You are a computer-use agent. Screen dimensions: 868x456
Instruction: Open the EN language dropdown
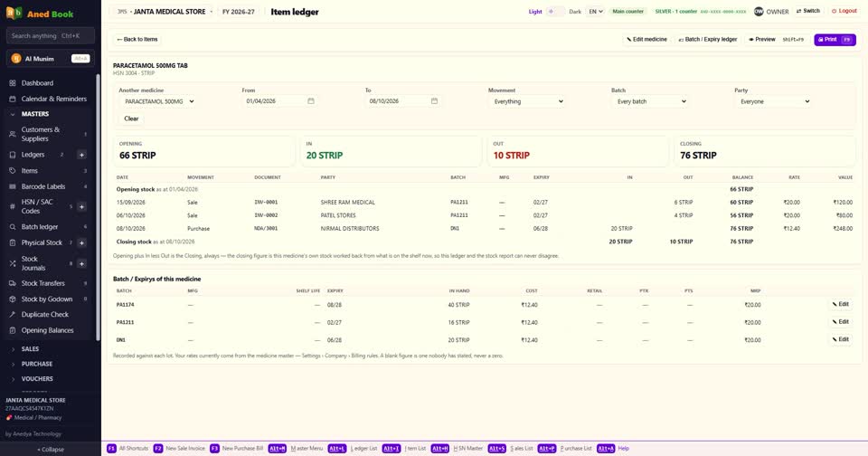(595, 11)
